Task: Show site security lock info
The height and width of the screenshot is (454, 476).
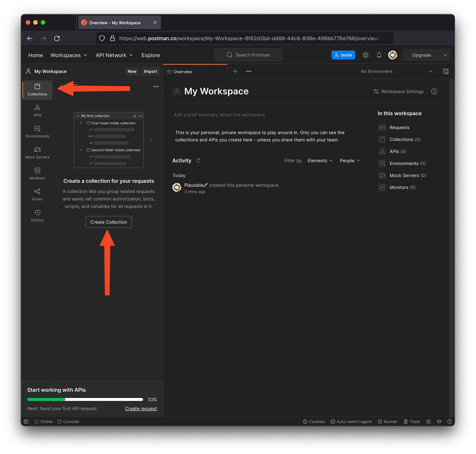Action: 112,38
